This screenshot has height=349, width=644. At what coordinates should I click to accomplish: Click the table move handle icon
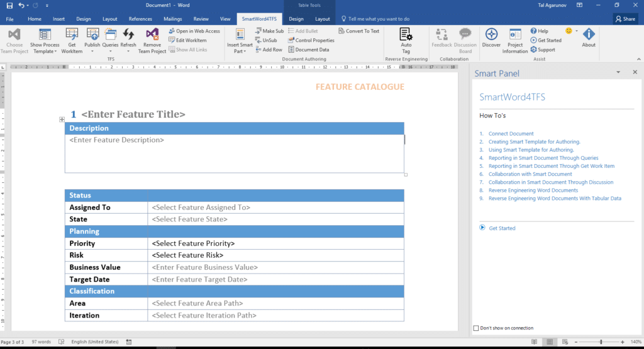[62, 119]
